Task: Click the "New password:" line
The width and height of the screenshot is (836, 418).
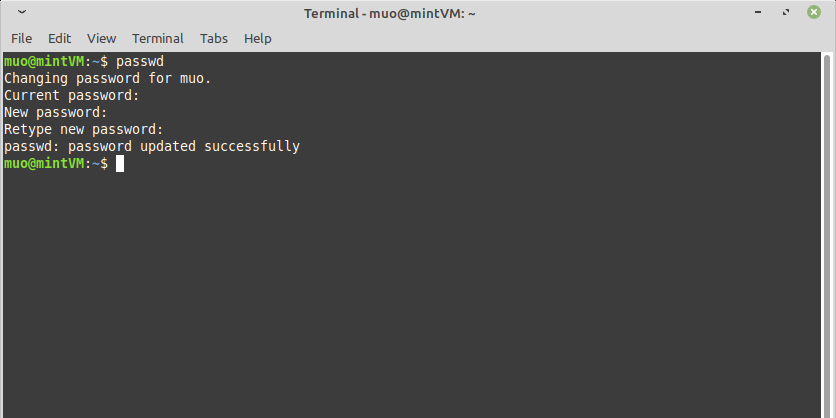Action: pos(55,113)
